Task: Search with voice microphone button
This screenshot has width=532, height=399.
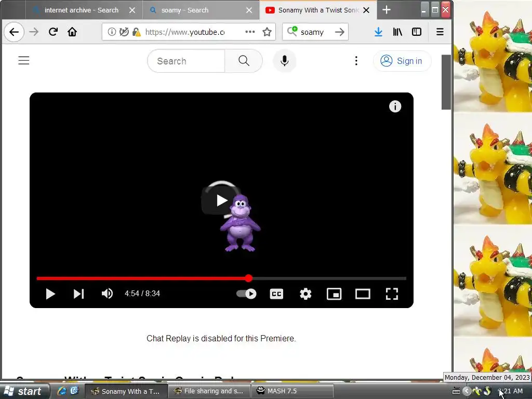Action: point(285,61)
